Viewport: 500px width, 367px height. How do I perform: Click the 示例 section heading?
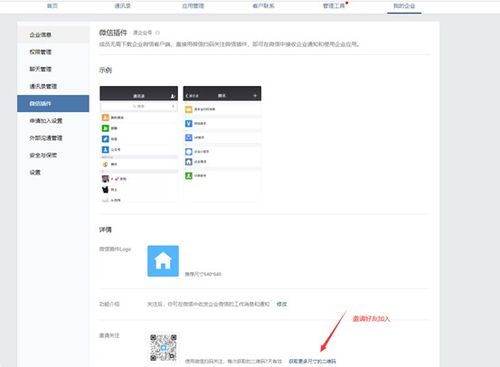click(x=105, y=70)
